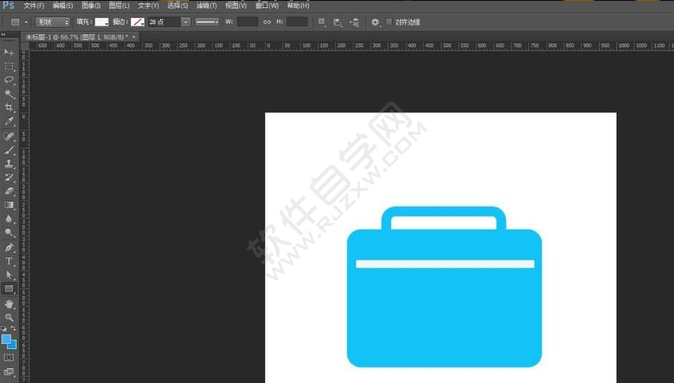Viewport: 674px width, 383px height.
Task: Select the Path Selection tool
Action: click(x=9, y=275)
